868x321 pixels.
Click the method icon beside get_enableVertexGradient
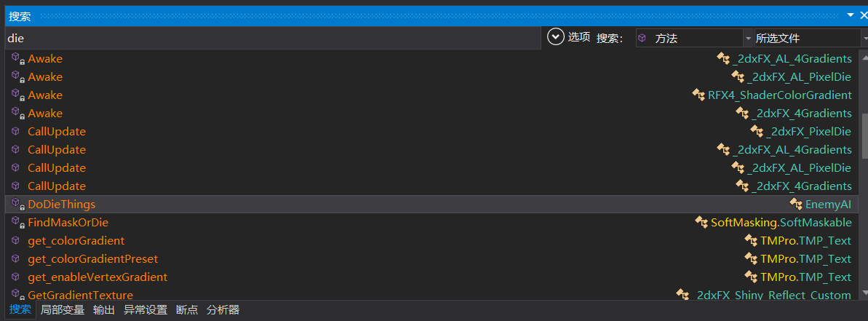[x=16, y=277]
